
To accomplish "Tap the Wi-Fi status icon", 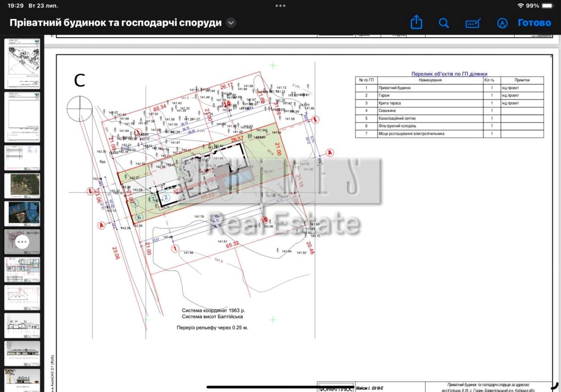I will pos(521,6).
